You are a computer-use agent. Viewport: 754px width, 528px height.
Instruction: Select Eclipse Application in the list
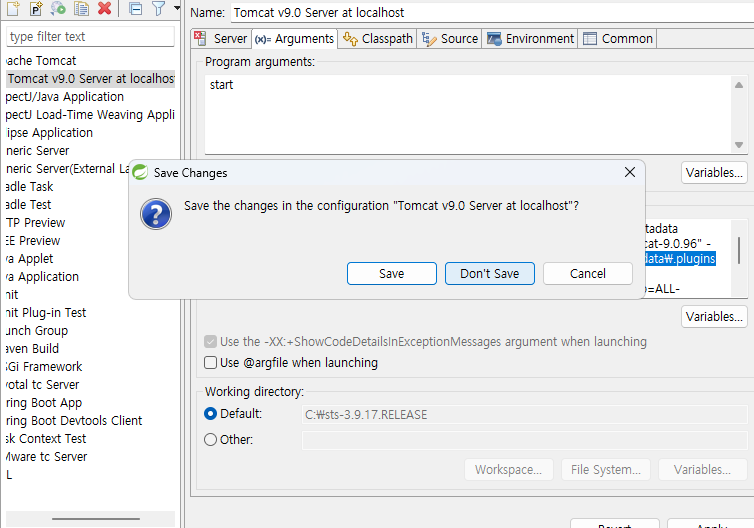(49, 133)
